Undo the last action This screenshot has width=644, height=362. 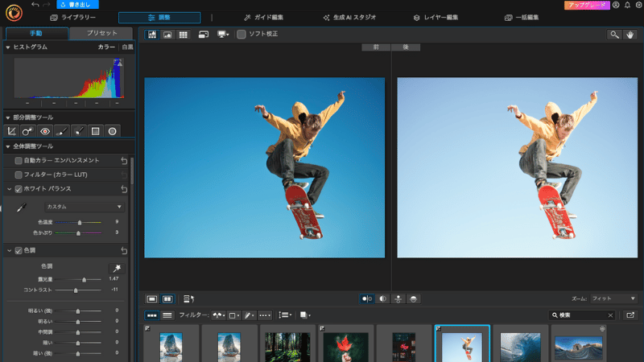tap(35, 5)
